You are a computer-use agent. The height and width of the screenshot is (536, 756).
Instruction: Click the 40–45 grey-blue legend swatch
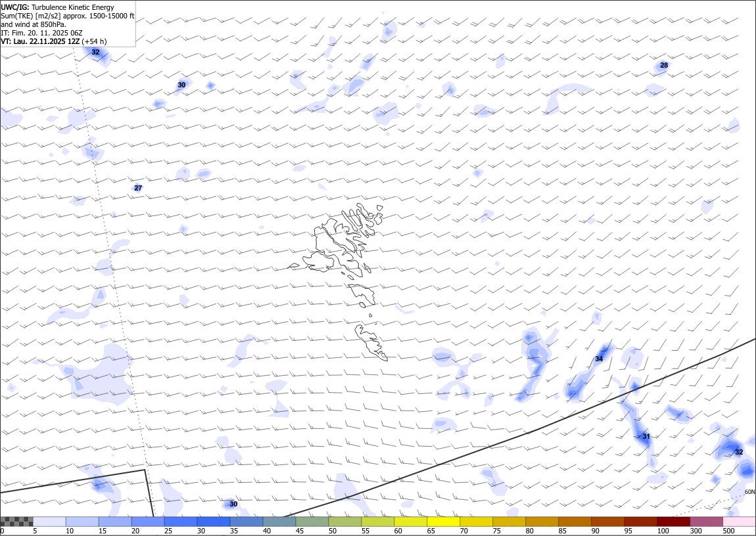click(x=279, y=522)
